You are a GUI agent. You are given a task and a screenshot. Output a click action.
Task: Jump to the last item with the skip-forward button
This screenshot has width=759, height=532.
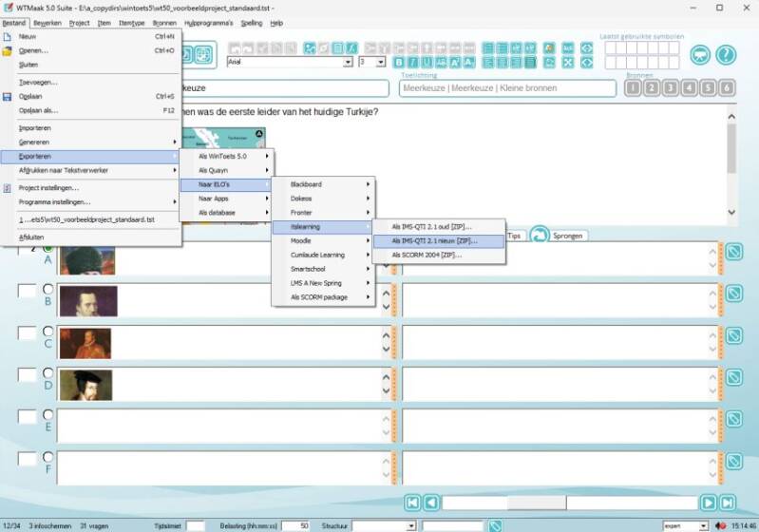(x=728, y=503)
